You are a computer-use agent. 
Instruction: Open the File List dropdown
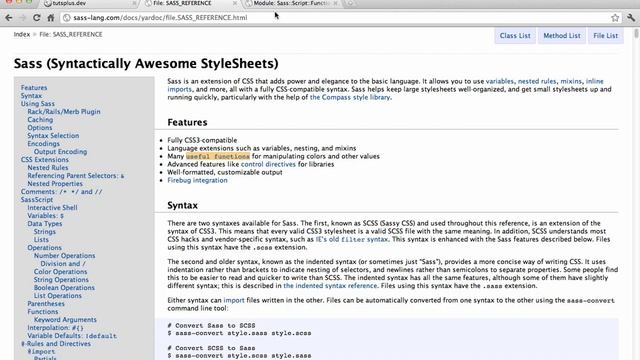pos(606,36)
